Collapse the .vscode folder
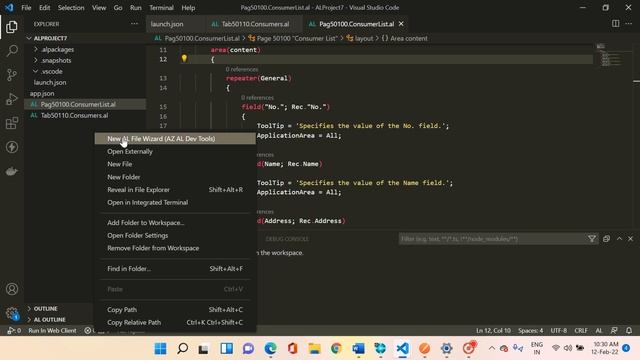The image size is (640, 360). 85,71
